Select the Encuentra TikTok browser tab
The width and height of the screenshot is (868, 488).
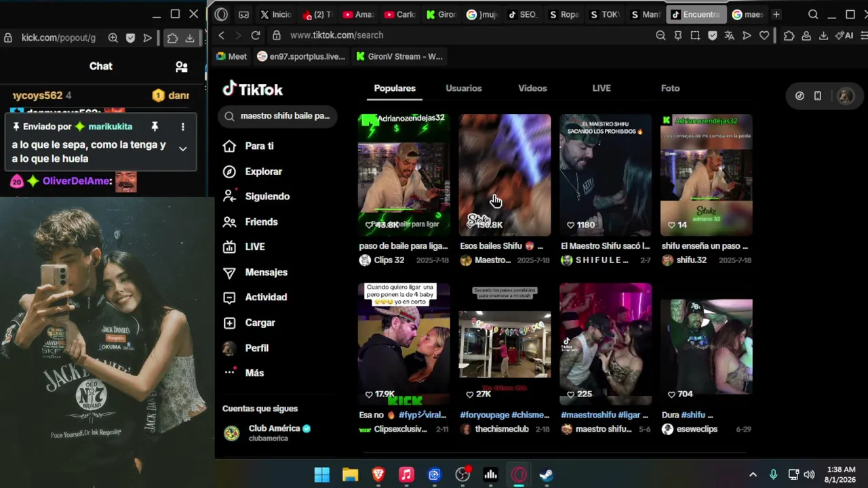pyautogui.click(x=696, y=14)
